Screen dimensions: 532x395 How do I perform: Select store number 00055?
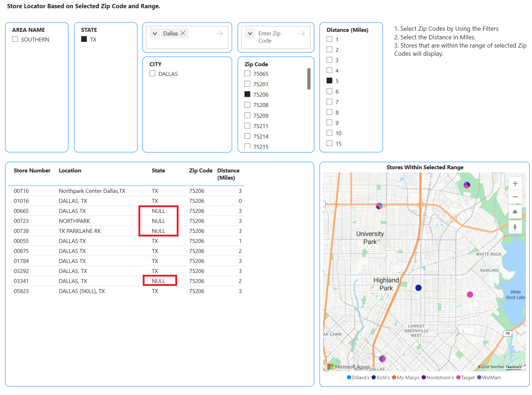click(x=21, y=241)
